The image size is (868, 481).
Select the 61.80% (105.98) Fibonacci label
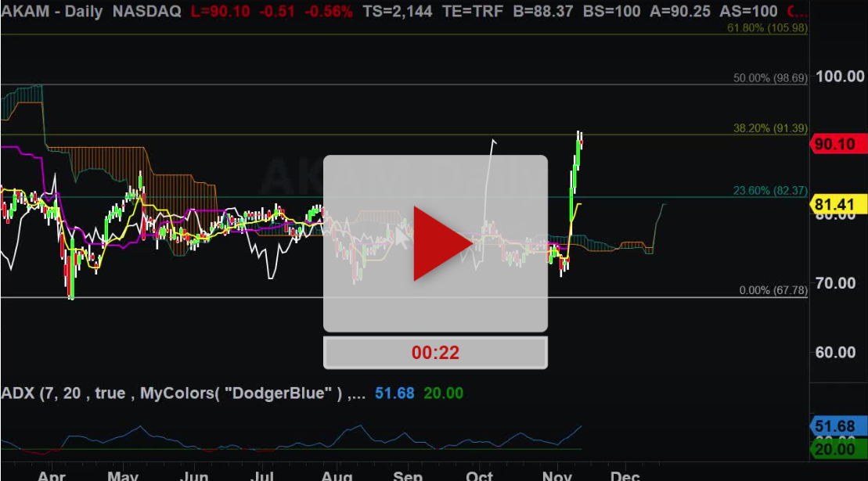pyautogui.click(x=766, y=27)
